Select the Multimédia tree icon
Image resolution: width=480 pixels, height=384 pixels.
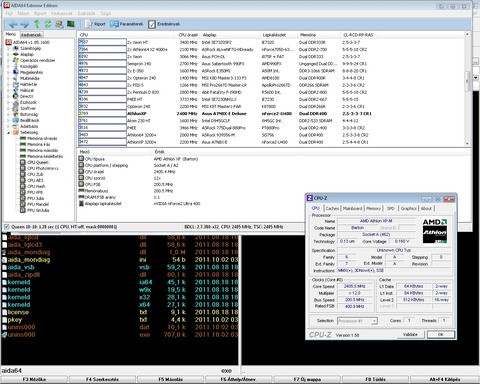16,78
